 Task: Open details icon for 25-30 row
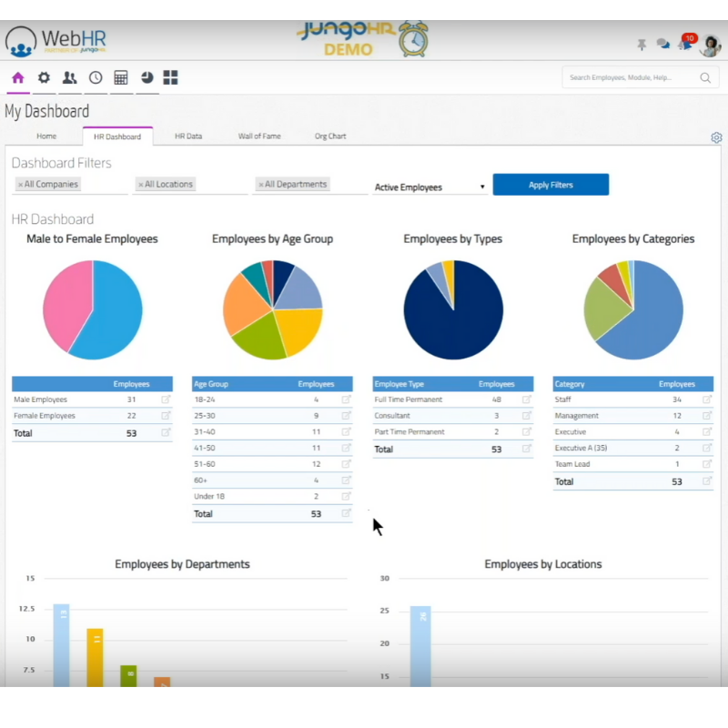(346, 416)
